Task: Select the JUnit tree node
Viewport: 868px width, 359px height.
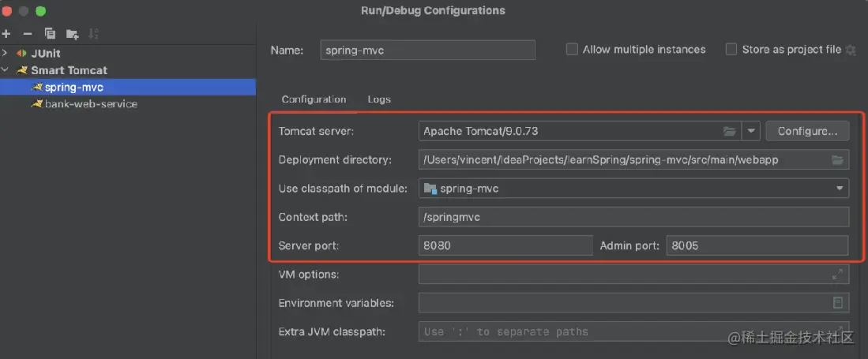Action: tap(46, 54)
